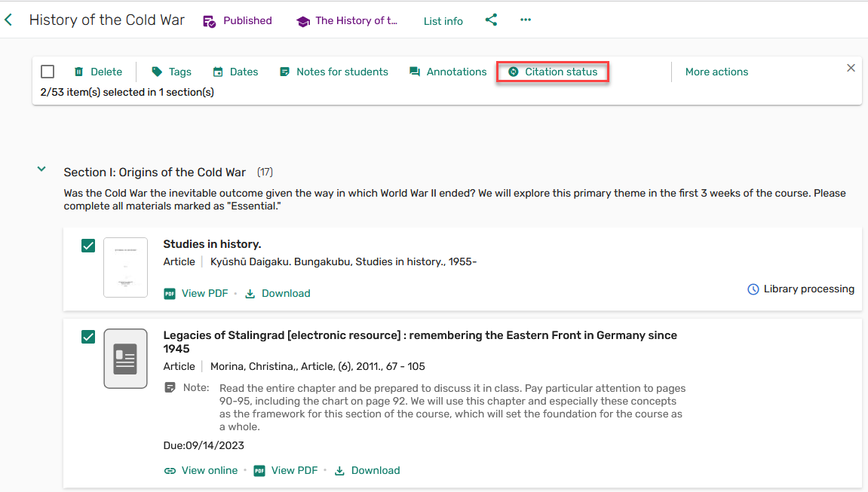Toggle the select-all checkbox in toolbar
The width and height of the screenshot is (868, 492).
tap(48, 72)
